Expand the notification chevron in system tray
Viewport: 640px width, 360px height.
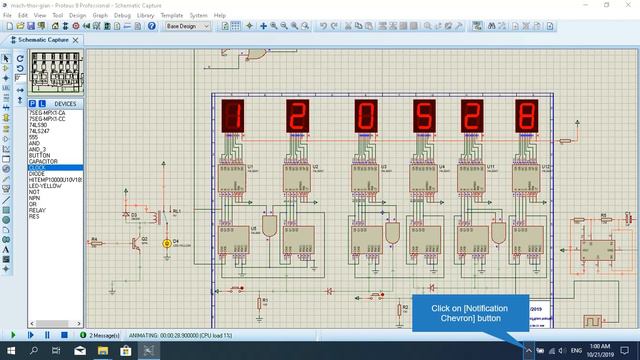tap(529, 351)
